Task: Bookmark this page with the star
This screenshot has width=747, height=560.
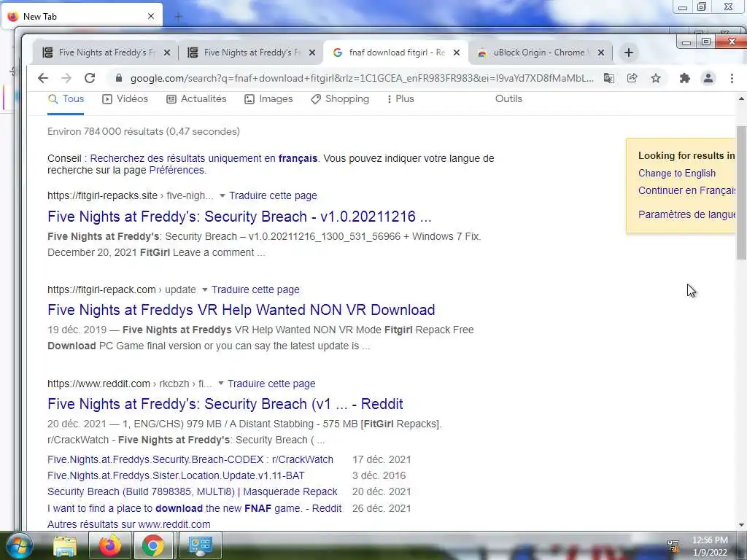Action: coord(656,78)
